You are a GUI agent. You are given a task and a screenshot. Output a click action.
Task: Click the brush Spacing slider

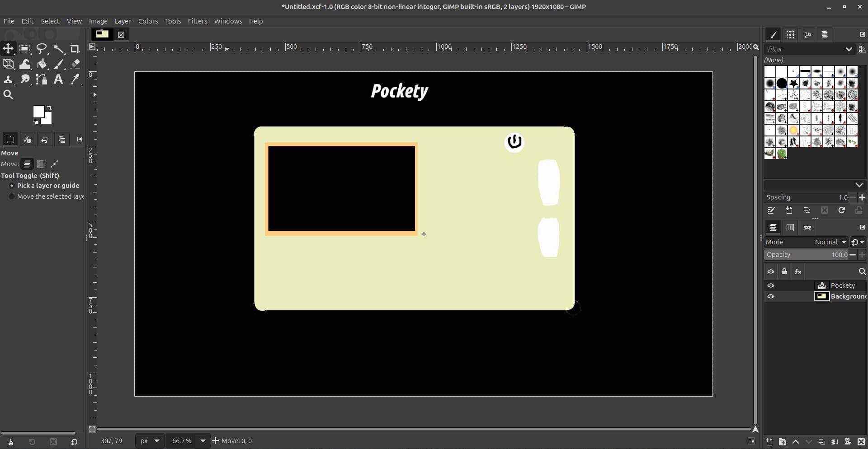[x=806, y=197]
